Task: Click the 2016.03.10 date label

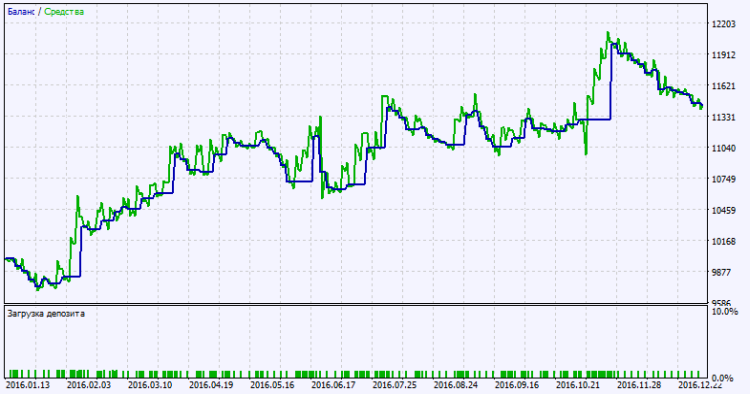Action: [150, 384]
